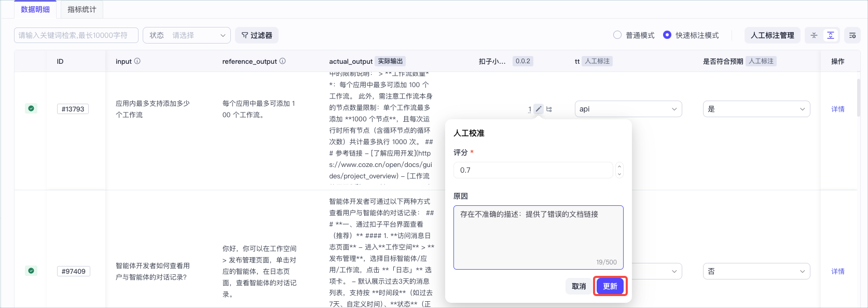Click the 更新 button
Viewport: 868px width, 308px height.
pos(610,286)
